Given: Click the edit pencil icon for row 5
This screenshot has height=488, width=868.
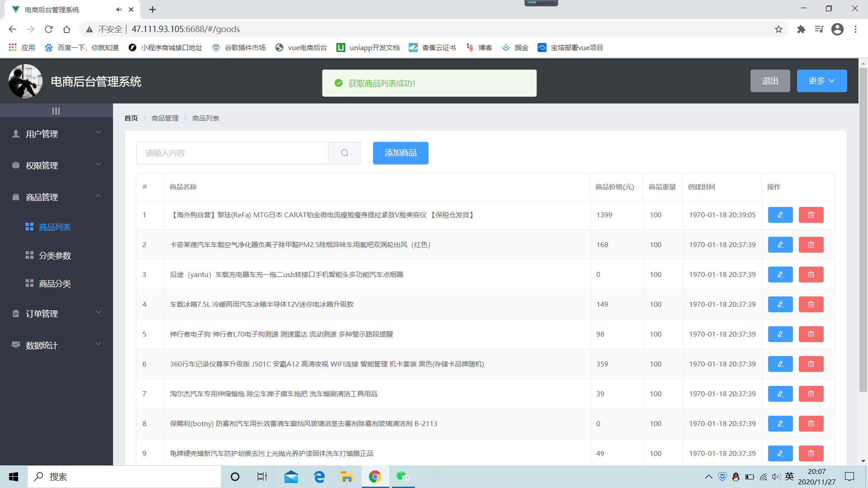Looking at the screenshot, I should point(780,334).
